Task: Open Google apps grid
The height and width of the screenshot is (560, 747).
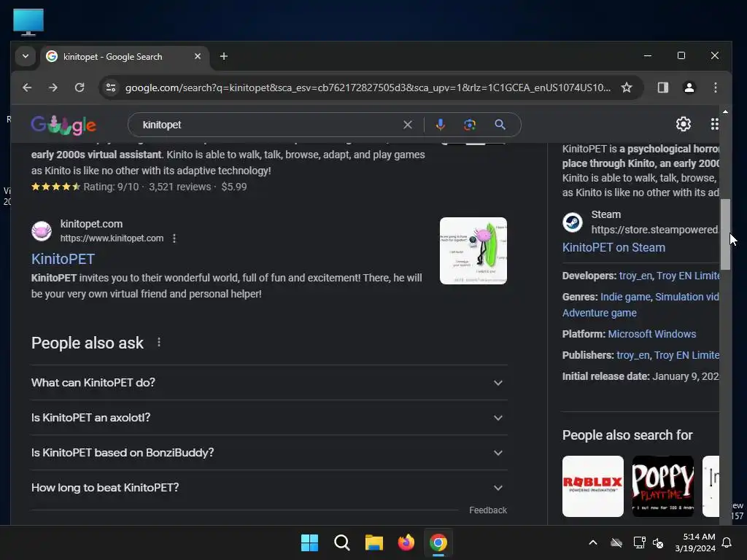Action: [714, 124]
